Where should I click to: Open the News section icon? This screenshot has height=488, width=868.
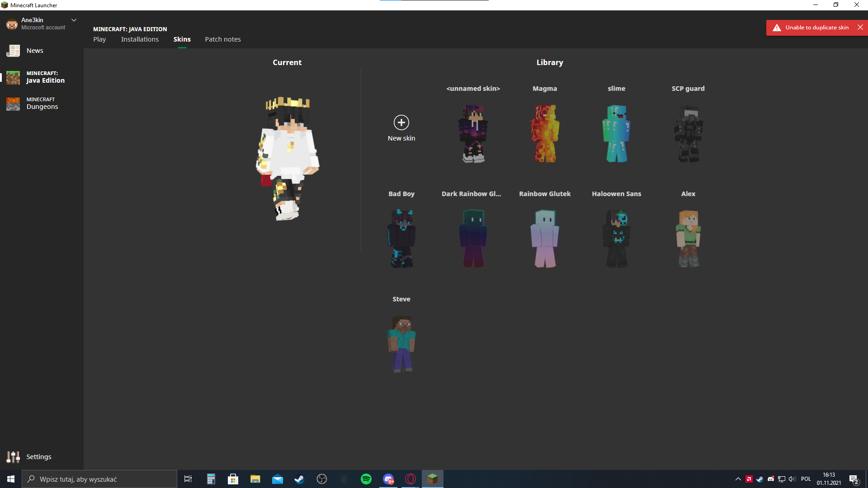[x=13, y=51]
